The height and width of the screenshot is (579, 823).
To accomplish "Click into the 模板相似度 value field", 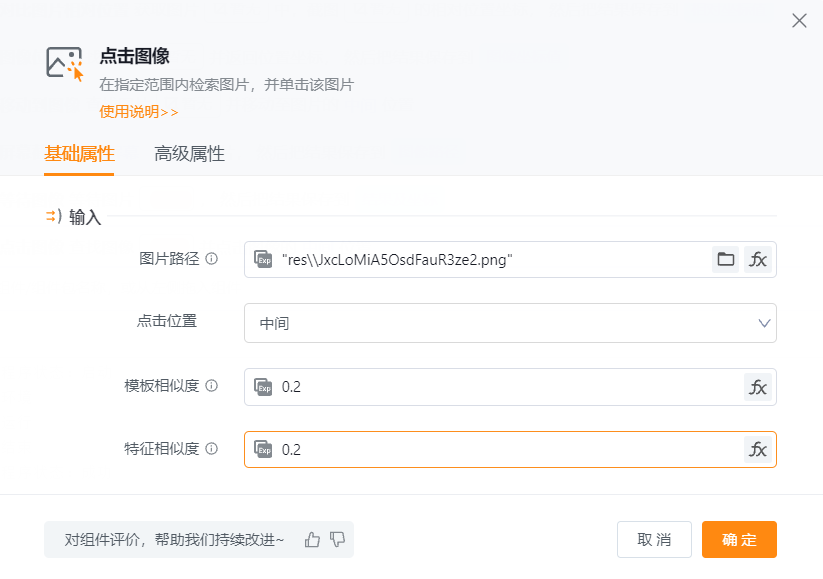I will click(500, 387).
